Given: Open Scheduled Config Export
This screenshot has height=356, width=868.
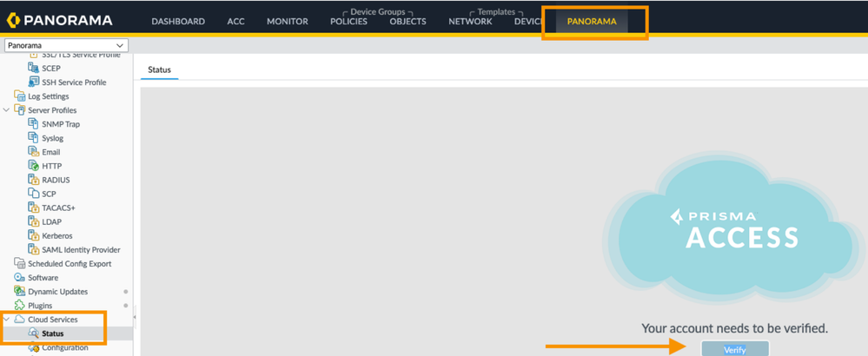Looking at the screenshot, I should pos(70,264).
